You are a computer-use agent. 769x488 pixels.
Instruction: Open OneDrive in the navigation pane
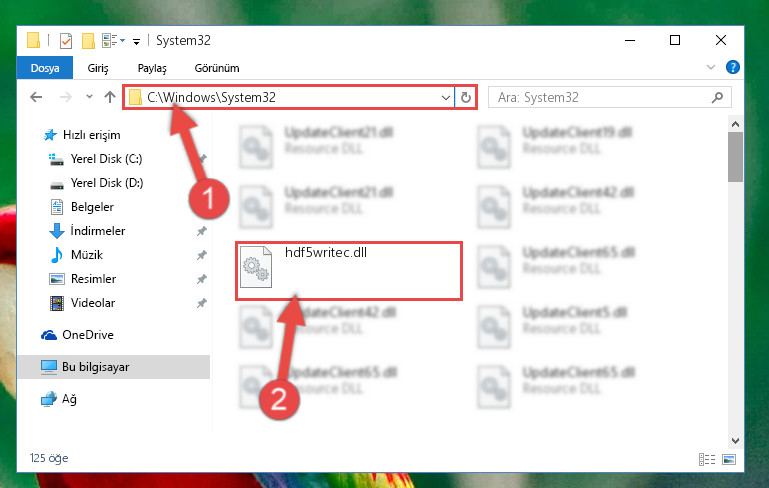(88, 335)
